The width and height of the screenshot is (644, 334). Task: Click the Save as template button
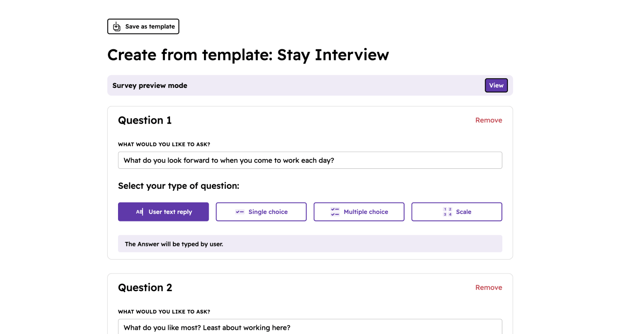(143, 27)
